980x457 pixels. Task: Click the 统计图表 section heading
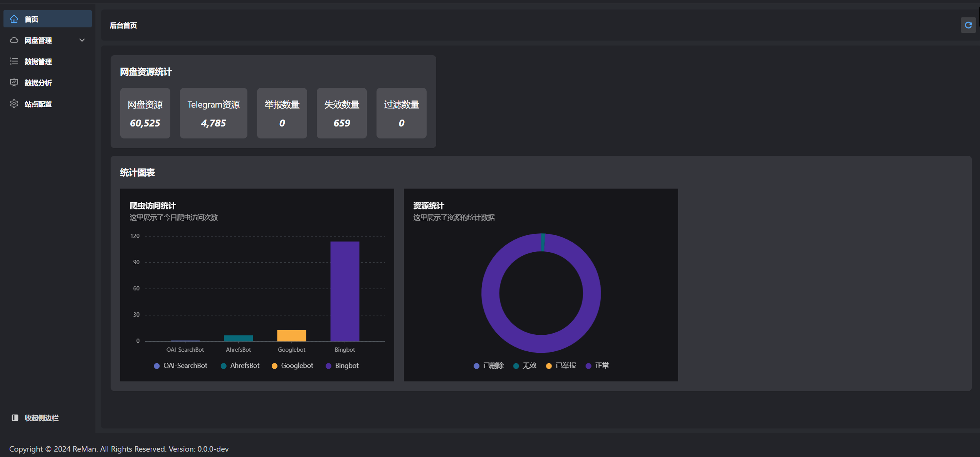pos(138,172)
